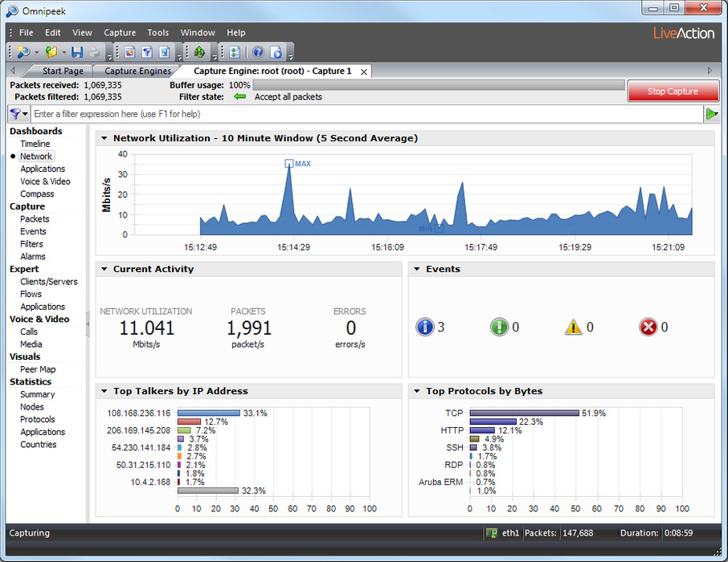The height and width of the screenshot is (562, 728).
Task: Open the File menu
Action: tap(26, 32)
